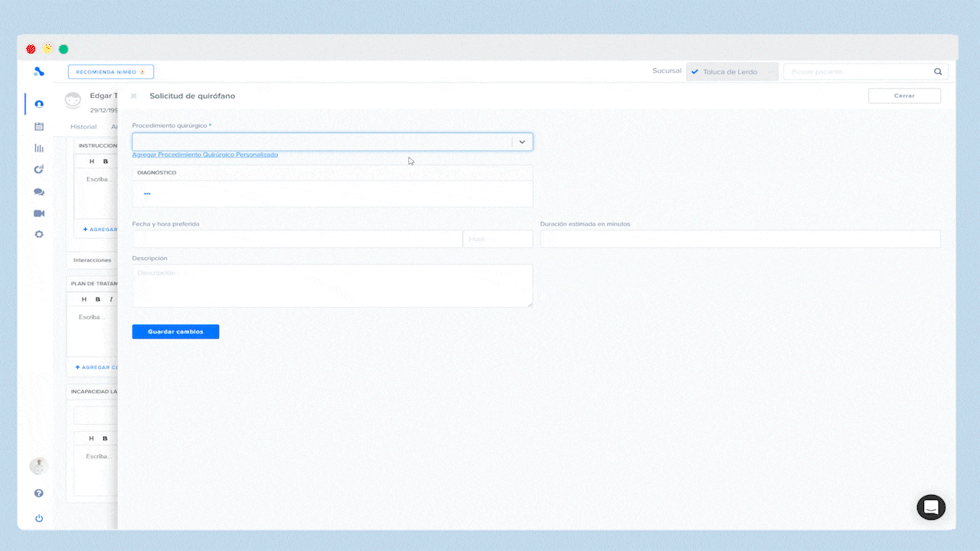Click the B bold icon in Instrucciones

point(106,161)
